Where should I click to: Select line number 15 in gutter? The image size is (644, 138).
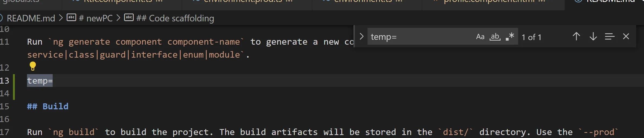coord(5,106)
